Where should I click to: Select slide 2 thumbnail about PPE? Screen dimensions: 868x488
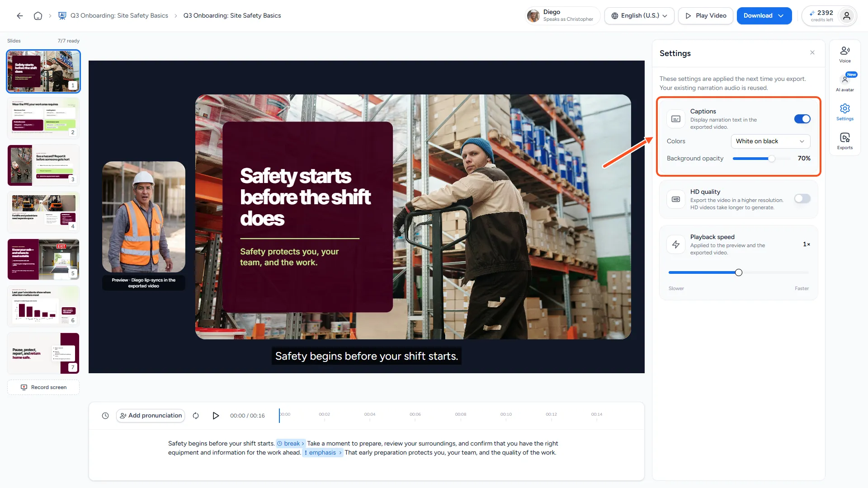pos(43,118)
